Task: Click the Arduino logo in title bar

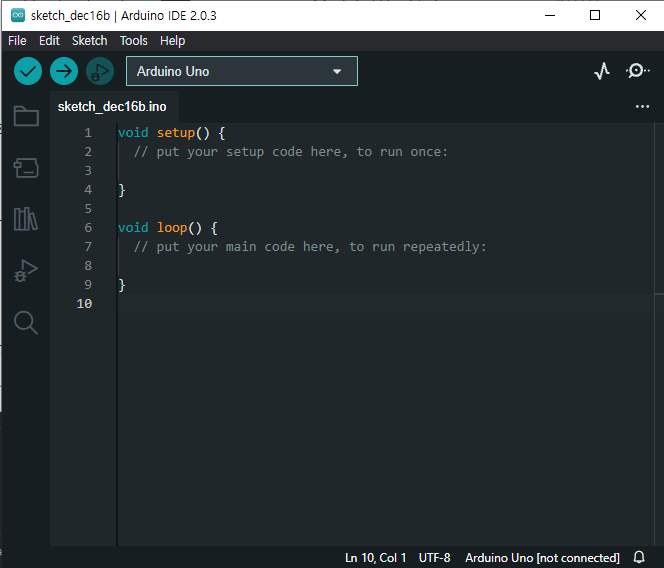Action: tap(18, 16)
